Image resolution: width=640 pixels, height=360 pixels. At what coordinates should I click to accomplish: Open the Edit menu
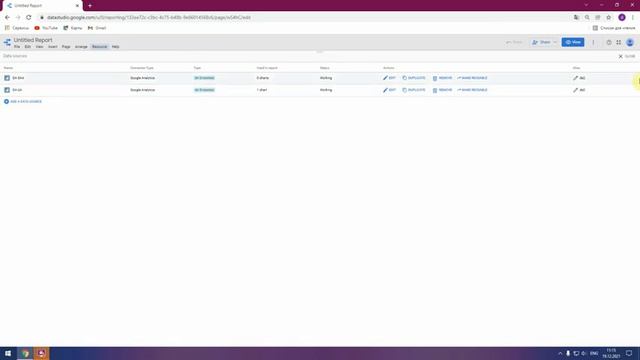pyautogui.click(x=27, y=47)
